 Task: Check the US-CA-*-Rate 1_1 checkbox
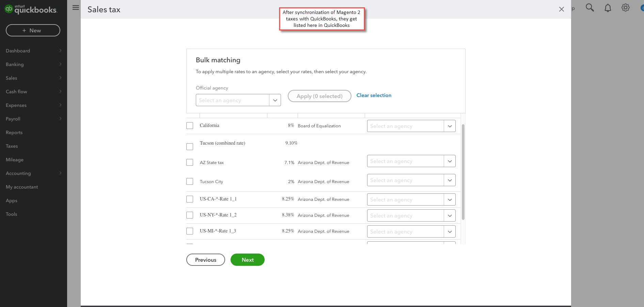[x=190, y=199]
